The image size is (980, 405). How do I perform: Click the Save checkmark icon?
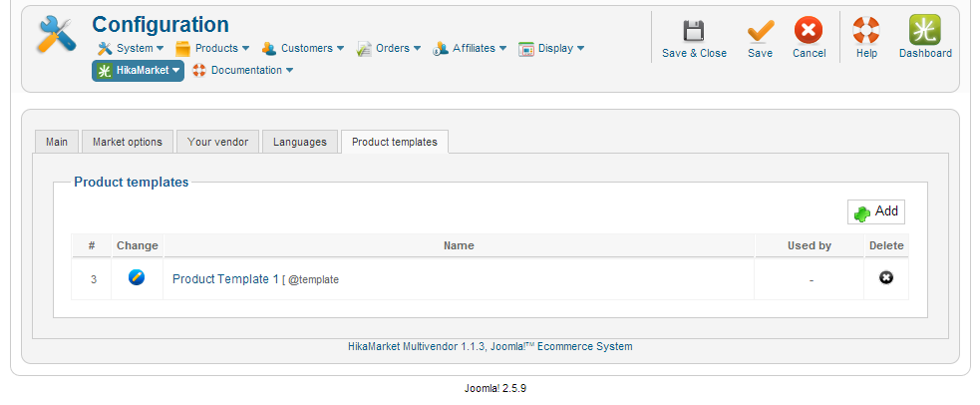[760, 32]
